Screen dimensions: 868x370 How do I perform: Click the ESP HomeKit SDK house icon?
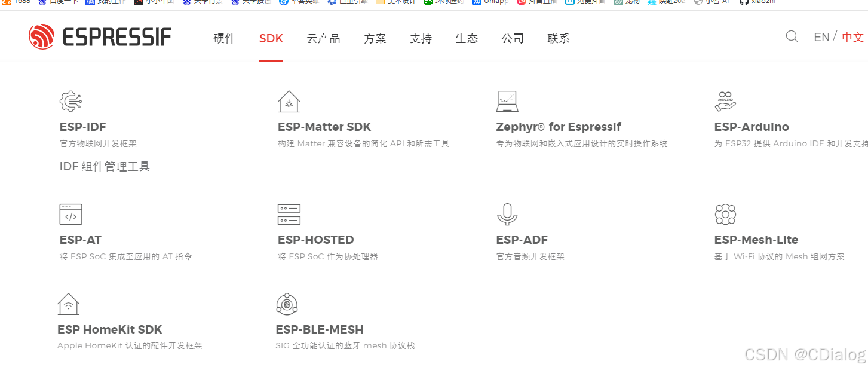(x=69, y=304)
